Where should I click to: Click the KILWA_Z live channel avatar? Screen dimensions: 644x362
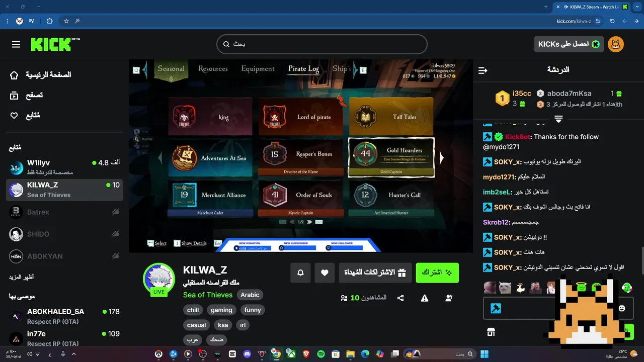159,279
